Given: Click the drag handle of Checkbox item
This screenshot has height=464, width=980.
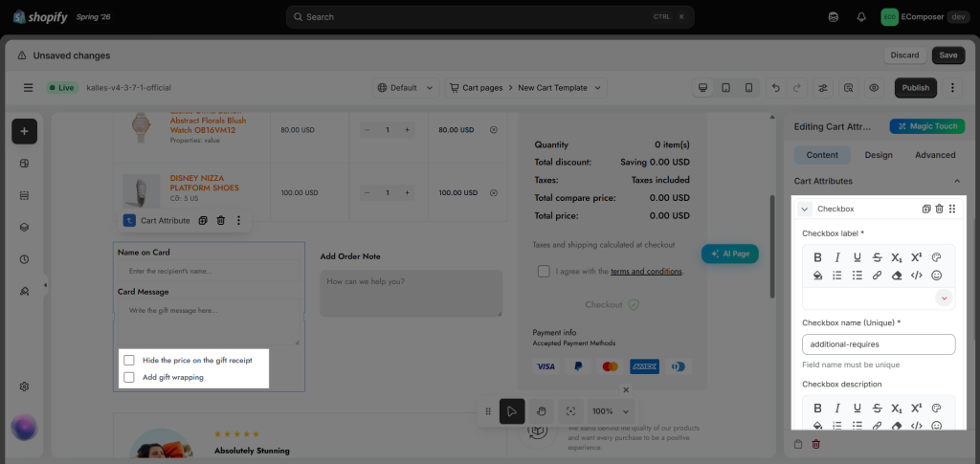Looking at the screenshot, I should click(952, 210).
